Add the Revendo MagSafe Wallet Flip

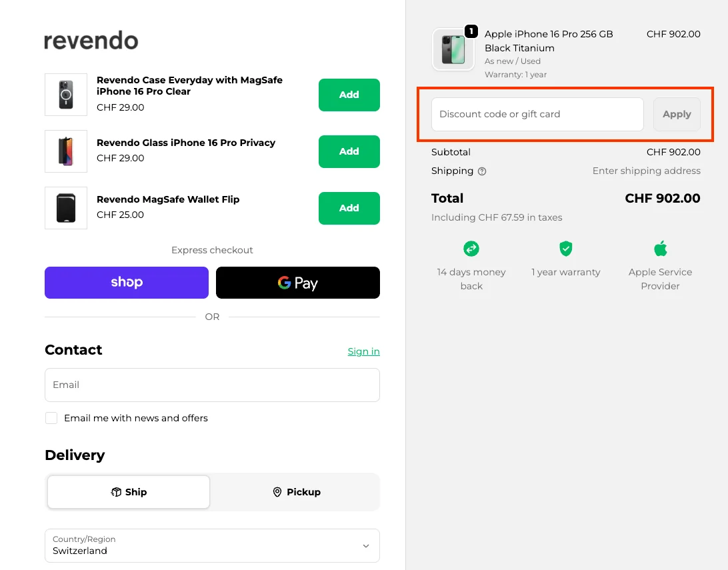349,208
